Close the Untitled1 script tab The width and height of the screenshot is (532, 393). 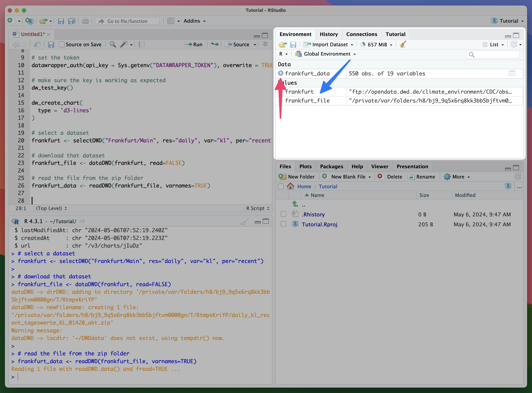[x=48, y=34]
